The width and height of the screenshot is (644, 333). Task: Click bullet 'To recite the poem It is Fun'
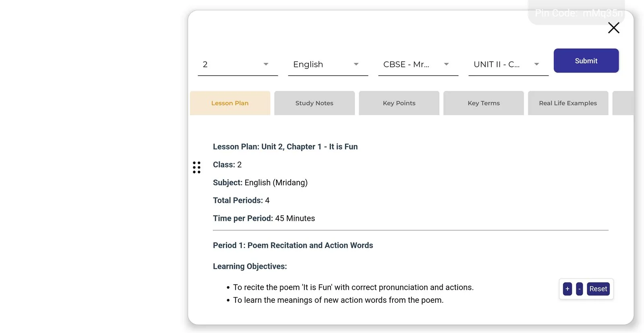[x=353, y=287]
